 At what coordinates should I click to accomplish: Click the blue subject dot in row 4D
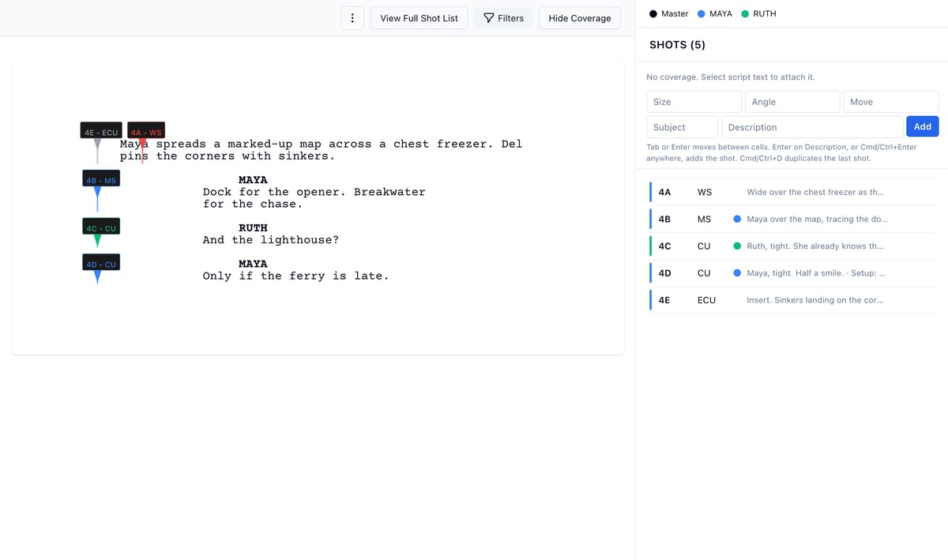click(x=737, y=273)
